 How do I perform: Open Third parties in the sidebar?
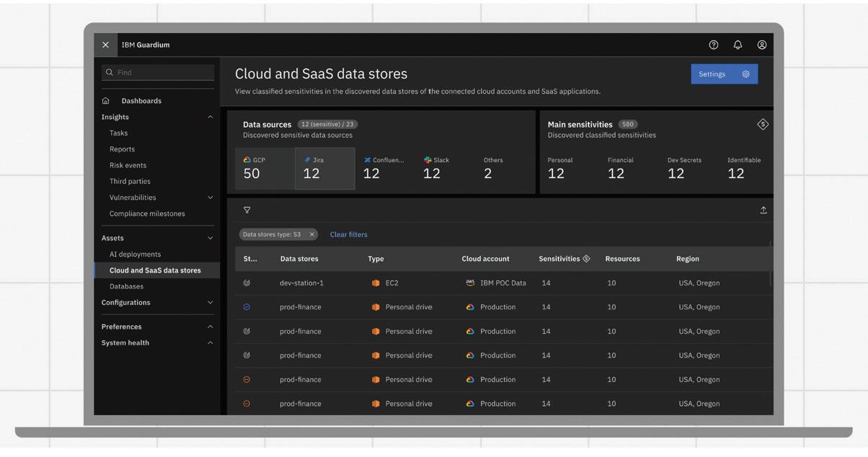tap(130, 182)
